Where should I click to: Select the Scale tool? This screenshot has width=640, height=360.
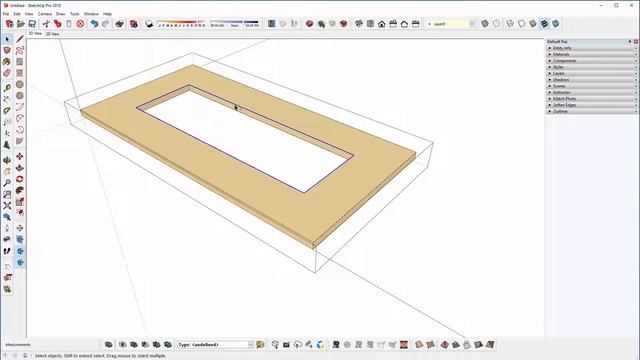coord(20,202)
